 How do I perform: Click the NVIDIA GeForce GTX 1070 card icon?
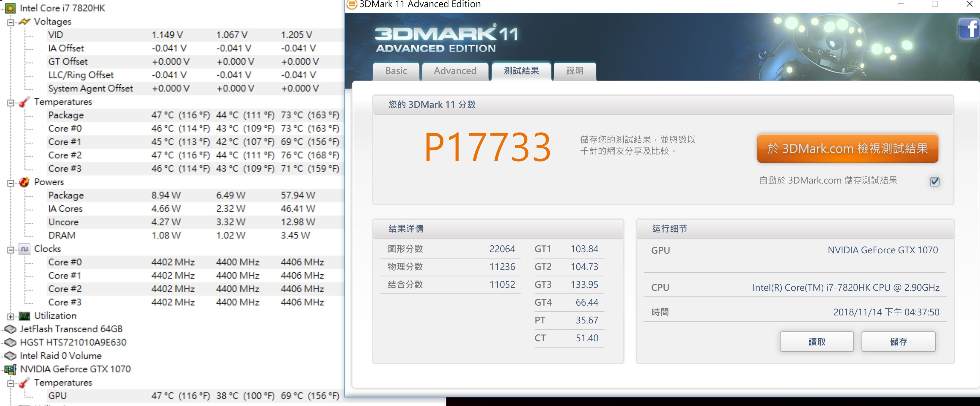point(10,369)
